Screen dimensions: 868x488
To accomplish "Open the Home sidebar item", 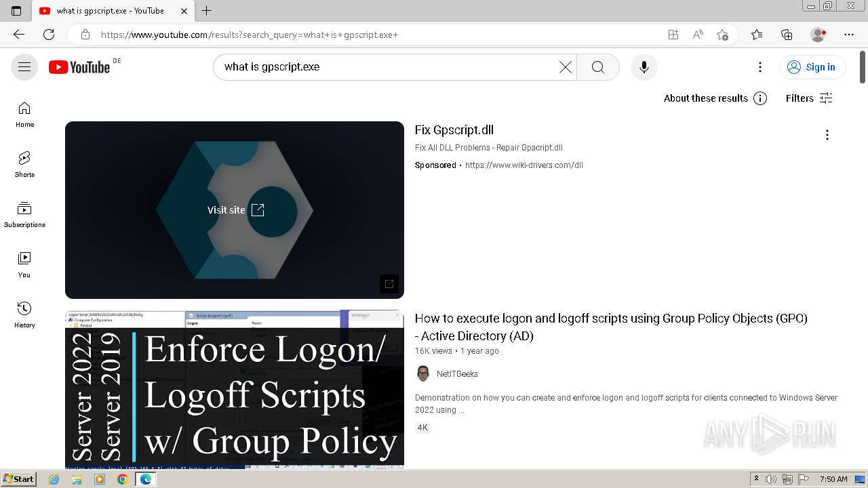I will [x=24, y=114].
